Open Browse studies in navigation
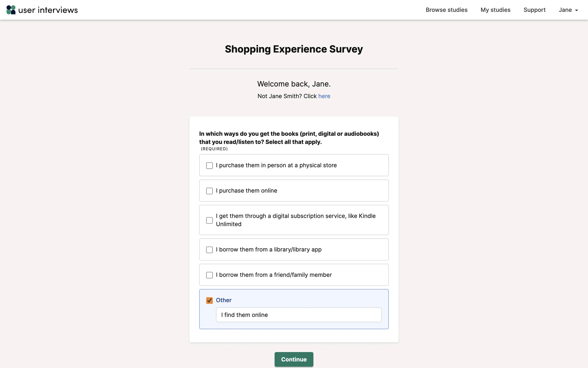588x368 pixels. tap(446, 10)
